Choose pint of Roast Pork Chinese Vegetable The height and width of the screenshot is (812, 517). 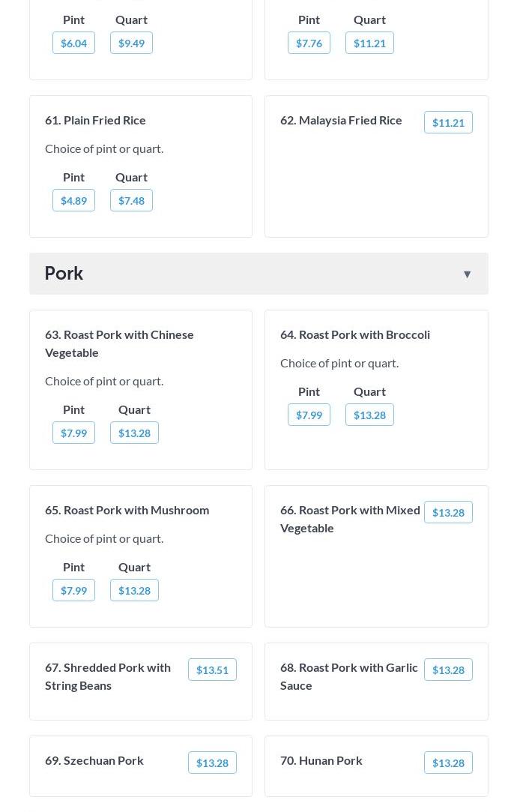coord(73,433)
